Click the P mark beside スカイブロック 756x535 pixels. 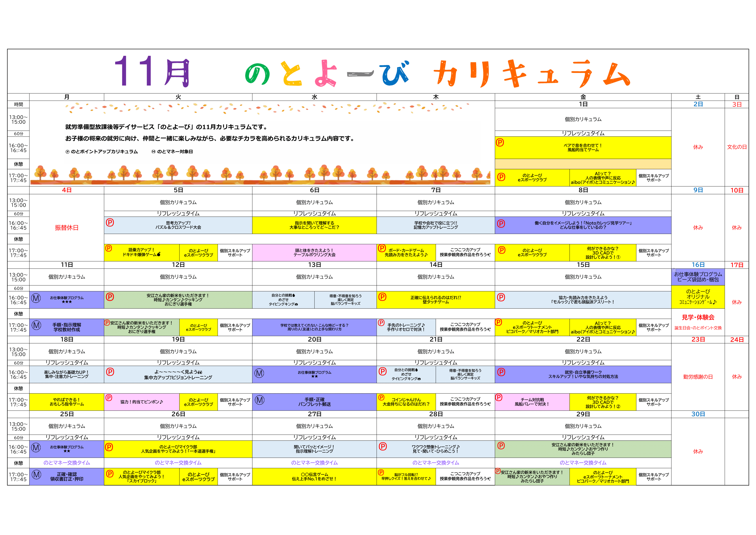click(110, 474)
